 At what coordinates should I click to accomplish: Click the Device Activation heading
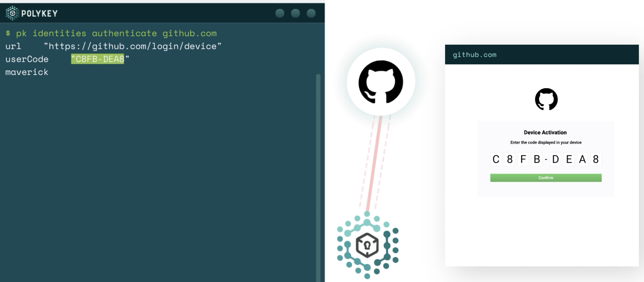(546, 132)
